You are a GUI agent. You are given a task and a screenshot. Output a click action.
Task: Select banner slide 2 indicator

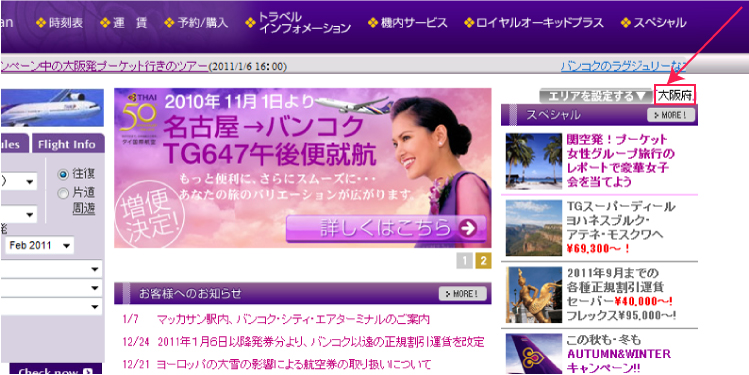483,261
